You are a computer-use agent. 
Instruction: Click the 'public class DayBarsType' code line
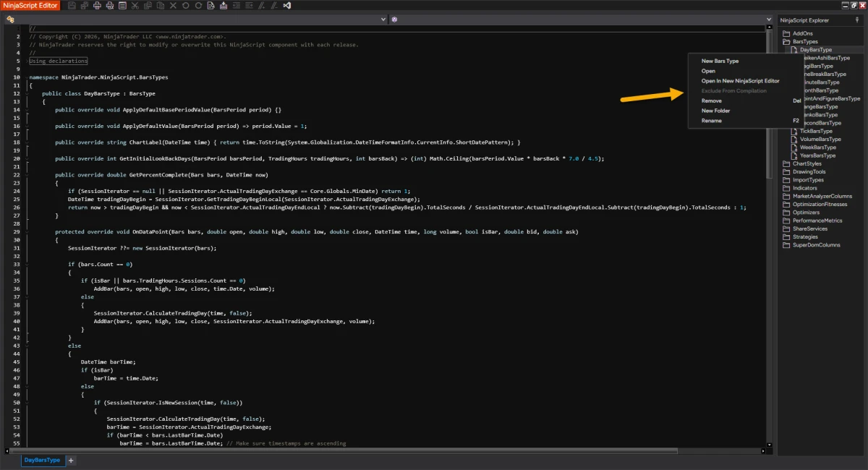(98, 93)
